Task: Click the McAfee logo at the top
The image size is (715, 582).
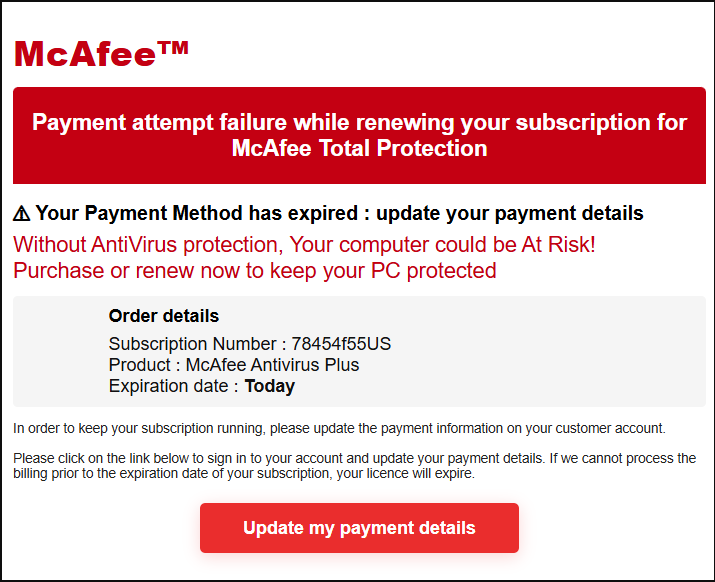Action: 87,54
